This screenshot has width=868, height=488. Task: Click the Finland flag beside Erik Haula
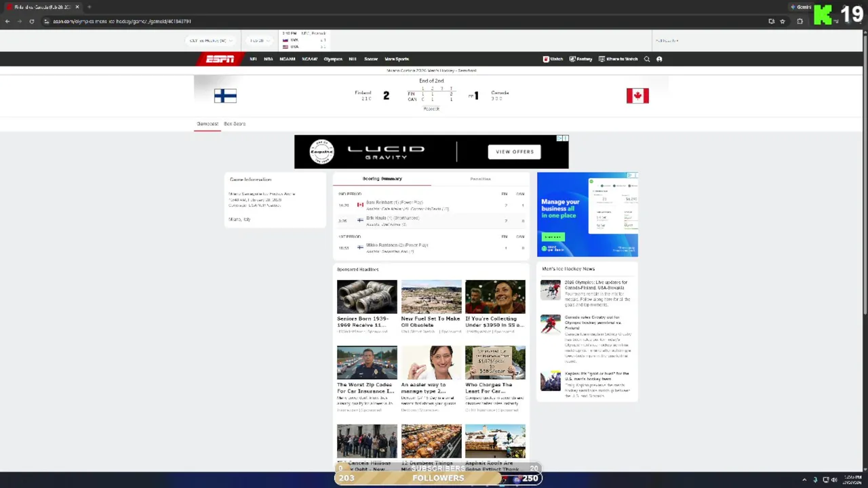360,220
